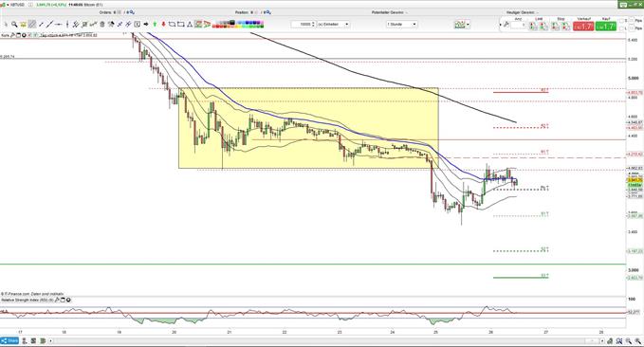
Task: Click the Potentieller Gewinn label
Action: point(388,12)
